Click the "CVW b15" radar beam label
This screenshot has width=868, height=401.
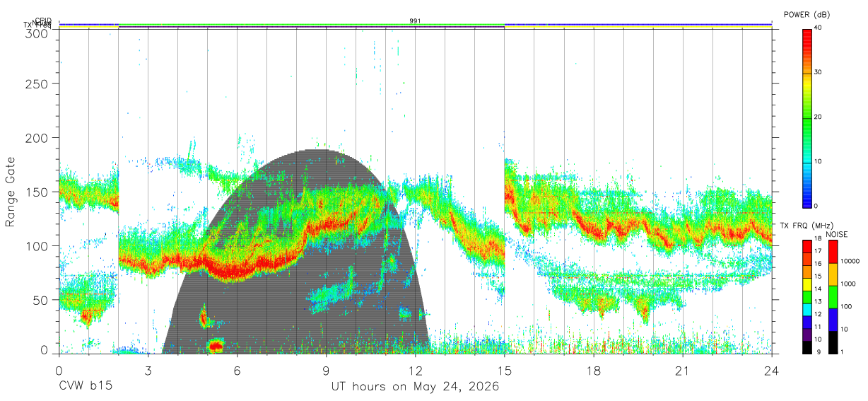tap(85, 387)
